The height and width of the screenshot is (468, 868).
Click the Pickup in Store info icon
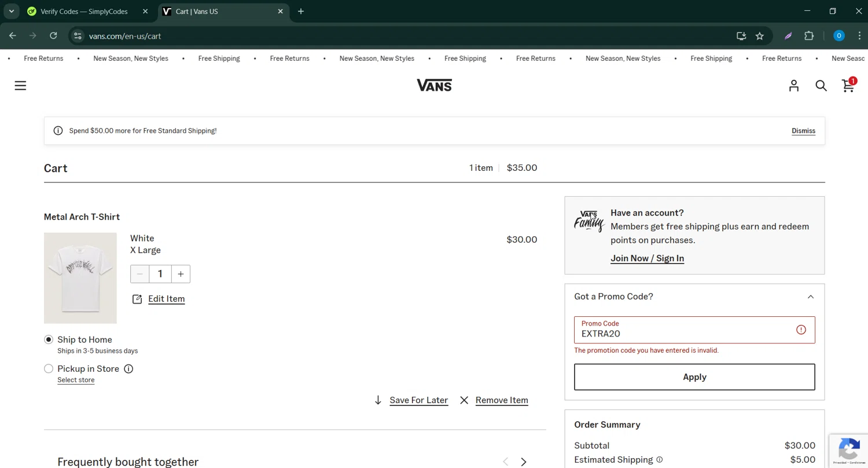click(128, 369)
